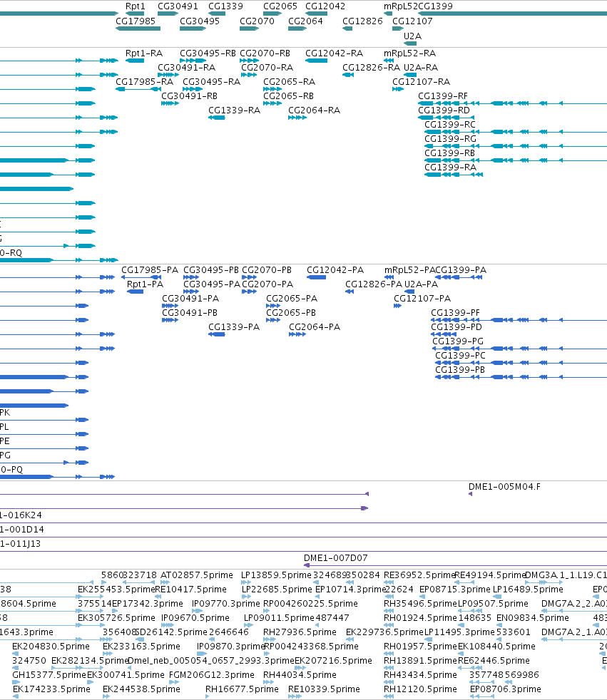
Task: Select transcript CG12826-RA label
Action: coord(371,68)
